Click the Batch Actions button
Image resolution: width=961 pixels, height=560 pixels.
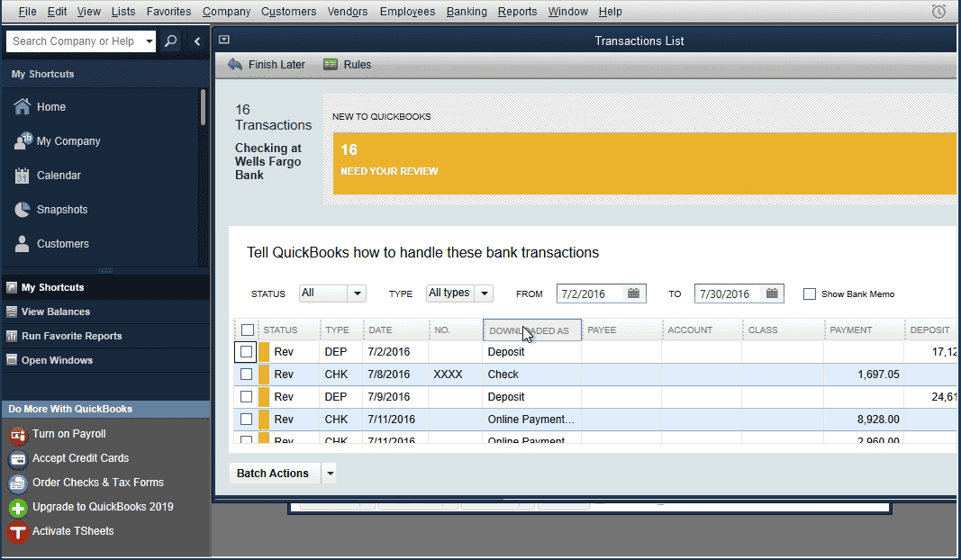[276, 473]
